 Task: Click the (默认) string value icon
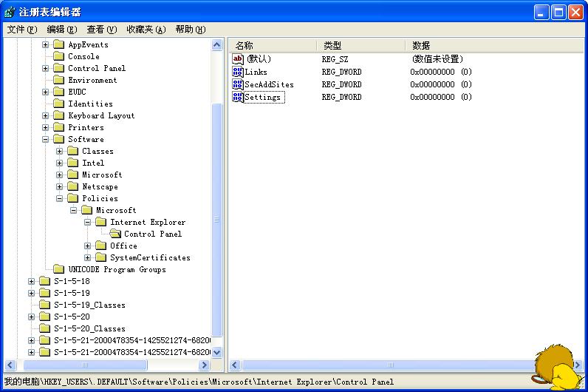point(238,59)
